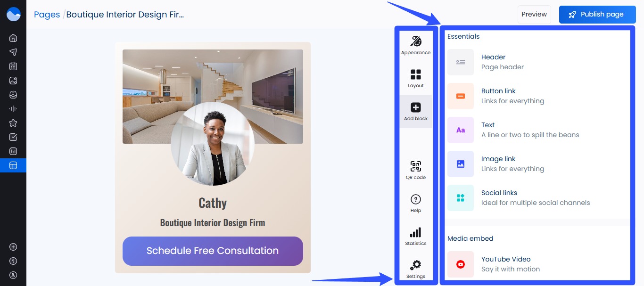
Task: Open the calendar icon in sidebar
Action: (x=13, y=66)
